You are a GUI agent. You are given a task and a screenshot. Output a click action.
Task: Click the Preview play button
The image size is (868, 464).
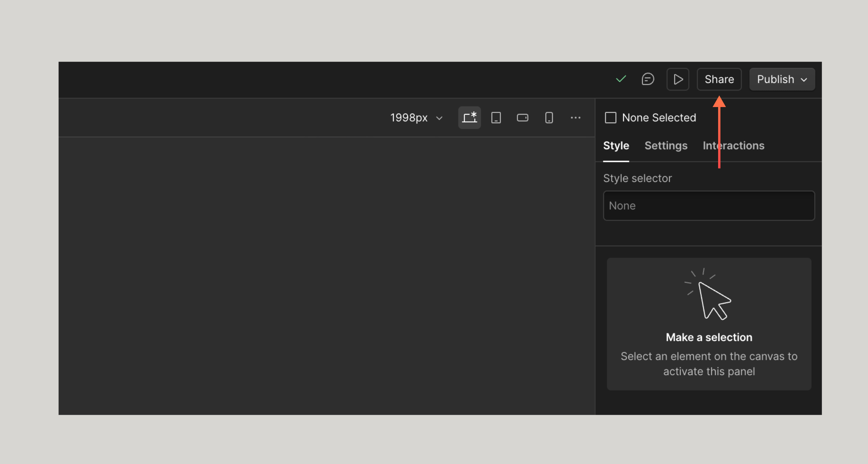tap(678, 80)
